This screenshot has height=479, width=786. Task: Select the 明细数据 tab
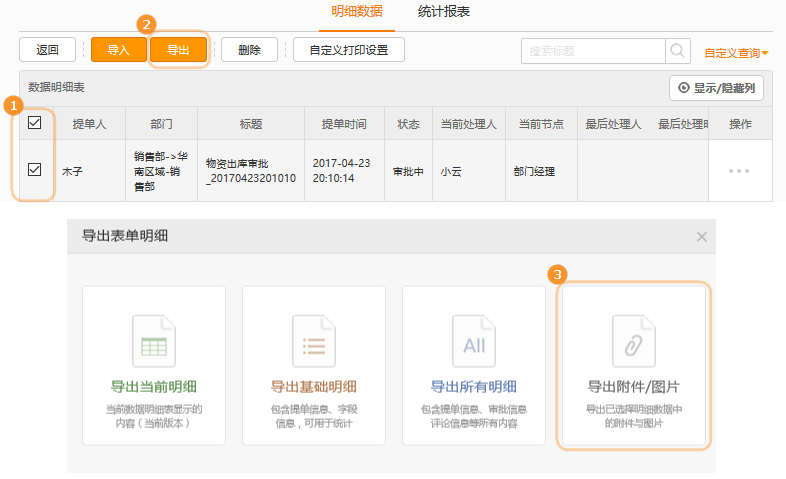tap(357, 12)
